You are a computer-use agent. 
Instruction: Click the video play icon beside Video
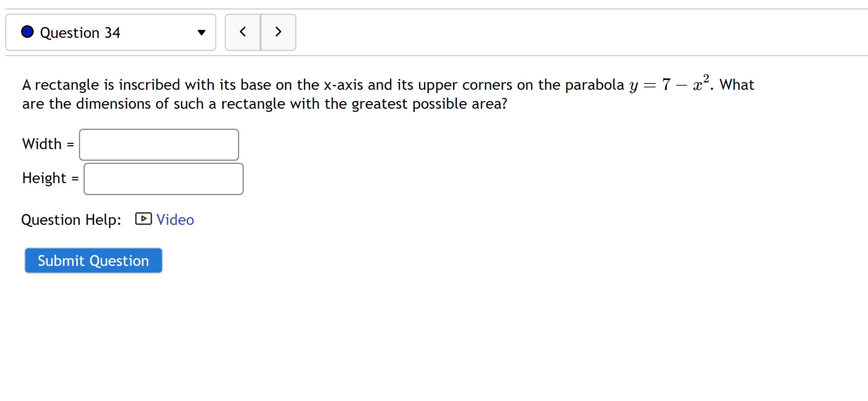click(143, 218)
